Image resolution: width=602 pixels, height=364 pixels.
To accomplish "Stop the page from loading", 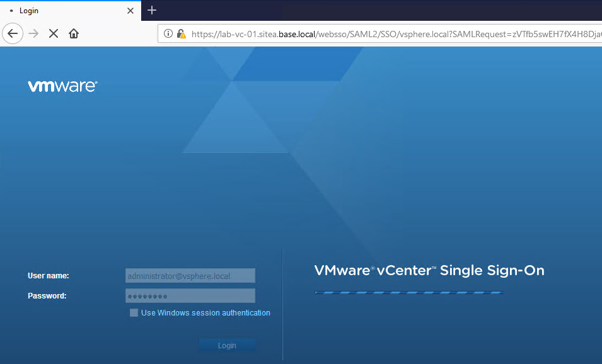I will [54, 33].
